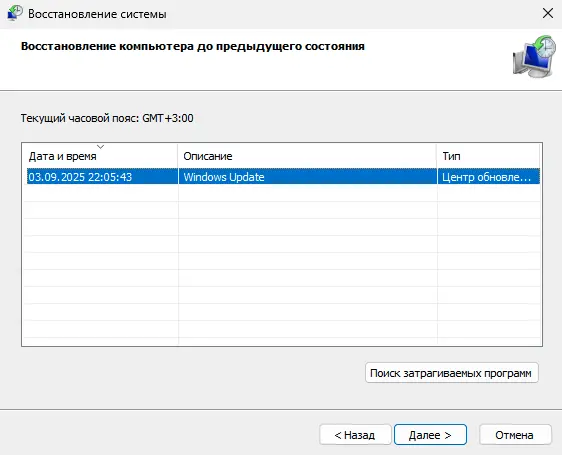Click the Текущий часовой пояс GMT+3:00 label
Screen dimensions: 562x455
click(107, 118)
